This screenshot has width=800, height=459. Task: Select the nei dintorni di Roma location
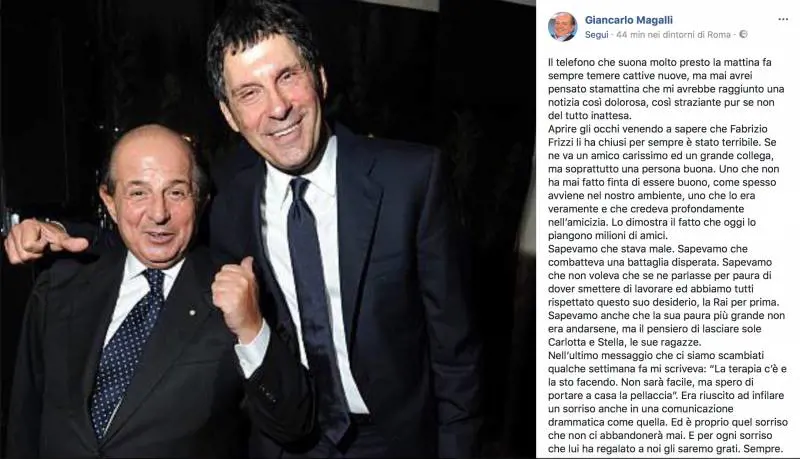tap(689, 35)
